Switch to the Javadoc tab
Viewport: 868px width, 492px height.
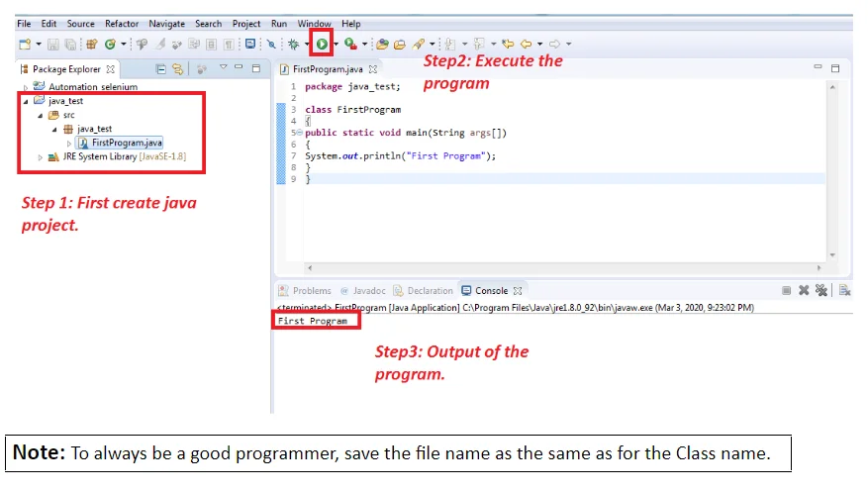coord(362,291)
